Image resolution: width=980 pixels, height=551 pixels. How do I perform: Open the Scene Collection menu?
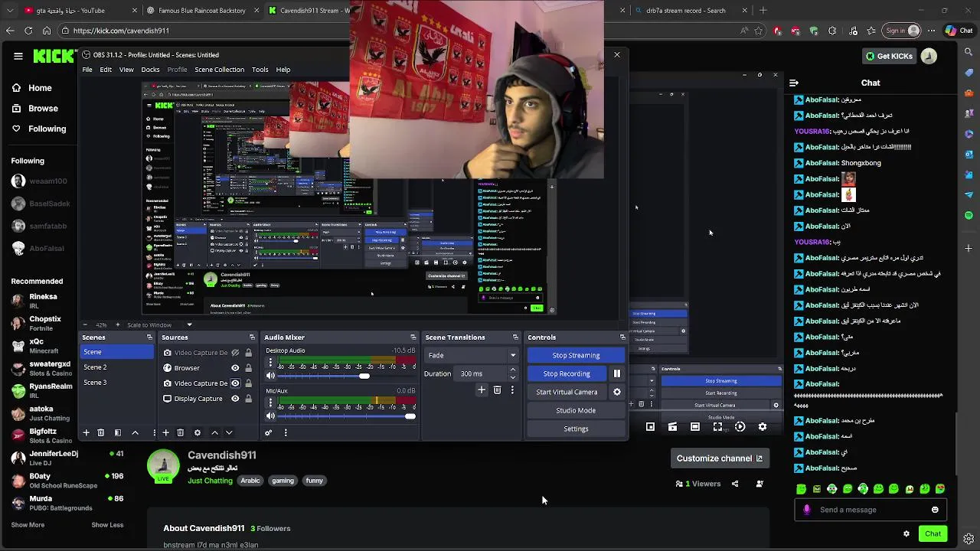tap(219, 70)
